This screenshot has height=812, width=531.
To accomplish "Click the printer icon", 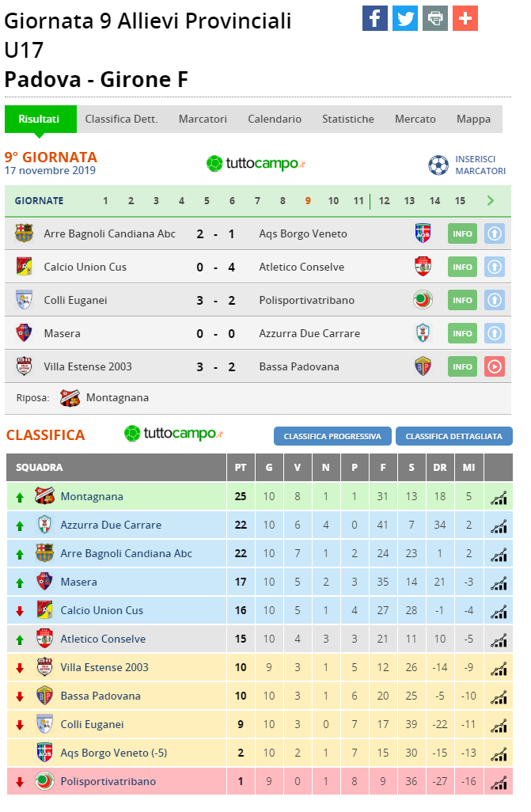I will (x=435, y=19).
